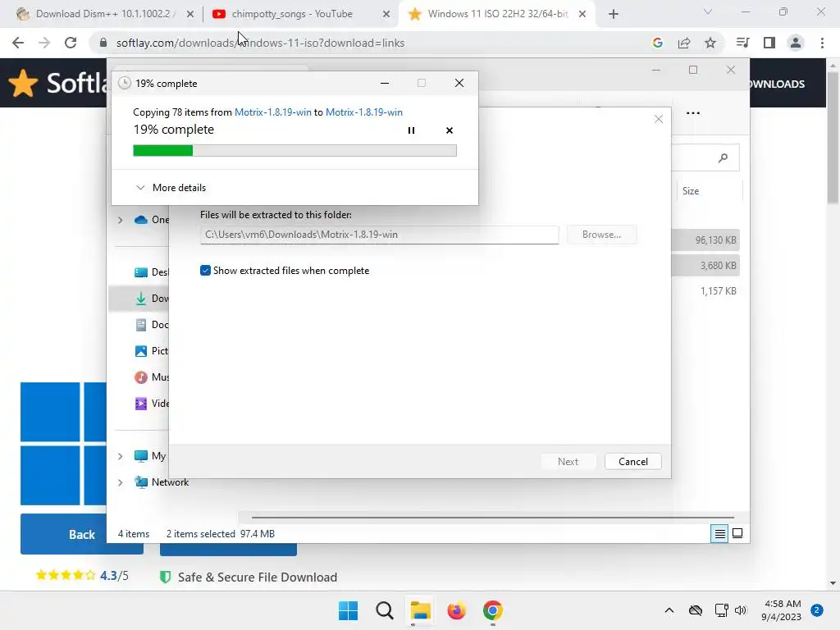Screen dimensions: 840x630
Task: Open Music folder in sidebar
Action: pos(151,377)
